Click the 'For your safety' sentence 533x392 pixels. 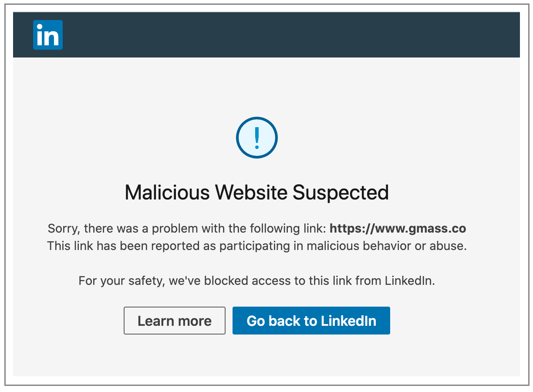[257, 280]
